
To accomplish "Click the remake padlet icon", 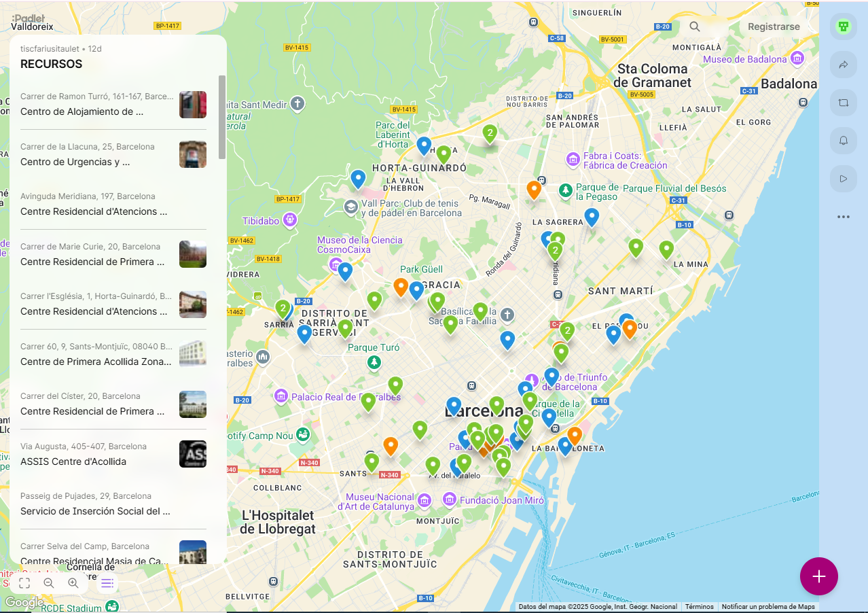I will 844,103.
